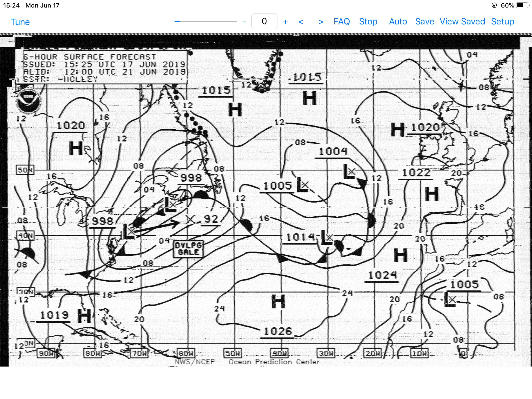Enable Auto mode
The width and height of the screenshot is (532, 399).
(398, 22)
